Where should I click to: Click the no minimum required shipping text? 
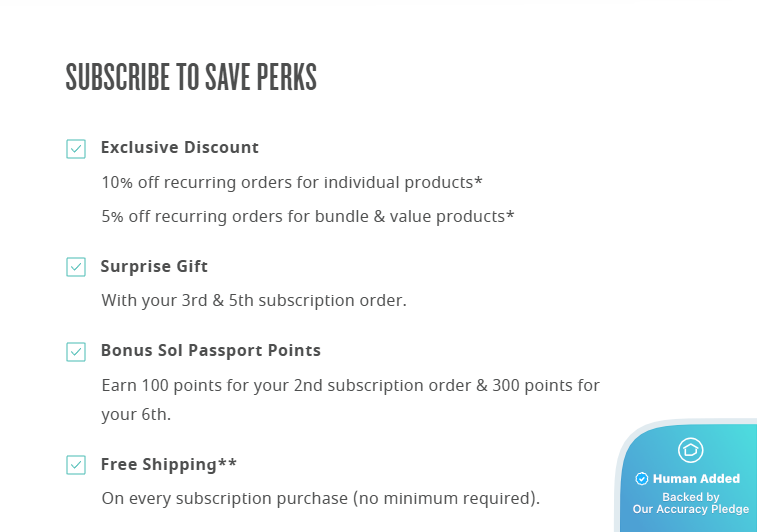321,498
